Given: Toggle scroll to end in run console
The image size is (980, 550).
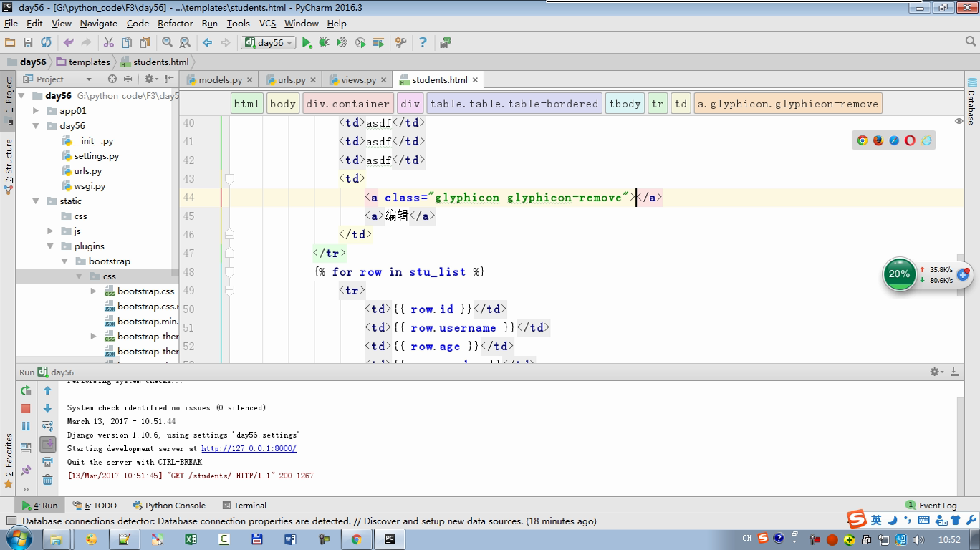Looking at the screenshot, I should coord(47,444).
